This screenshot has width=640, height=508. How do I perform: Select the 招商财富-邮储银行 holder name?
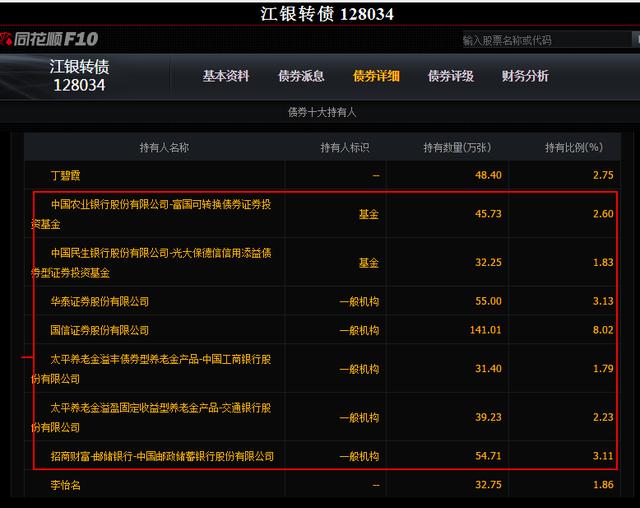pyautogui.click(x=162, y=456)
